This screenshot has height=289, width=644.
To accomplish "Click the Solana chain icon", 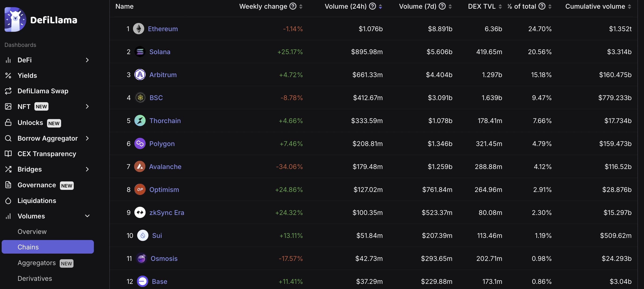I will 140,52.
